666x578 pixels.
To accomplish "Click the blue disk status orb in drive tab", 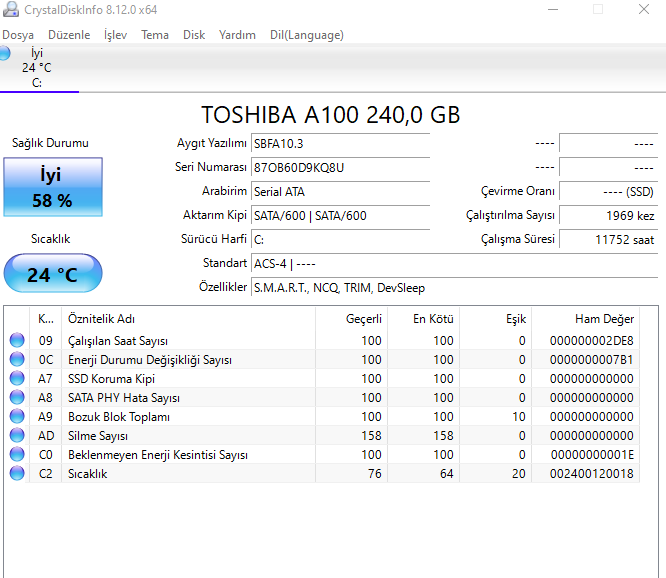I will pos(5,54).
